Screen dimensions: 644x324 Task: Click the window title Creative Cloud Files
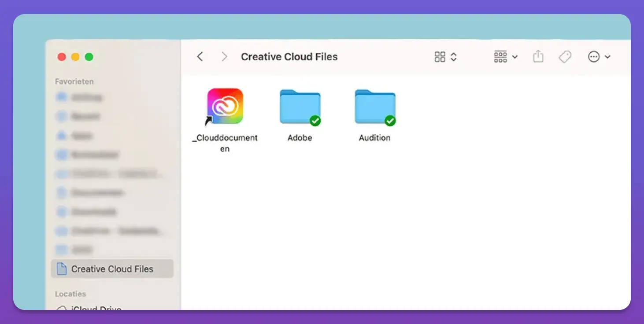tap(289, 57)
